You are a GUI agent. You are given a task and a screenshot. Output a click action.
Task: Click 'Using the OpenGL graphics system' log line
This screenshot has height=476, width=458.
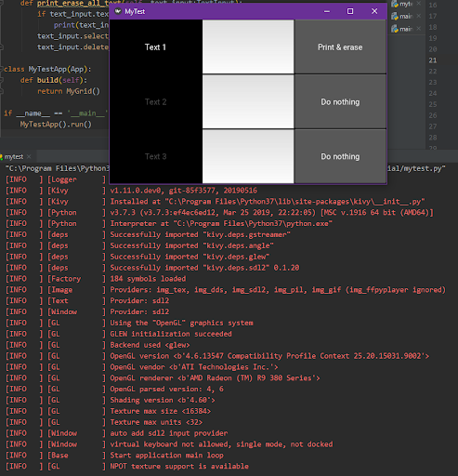pyautogui.click(x=129, y=323)
